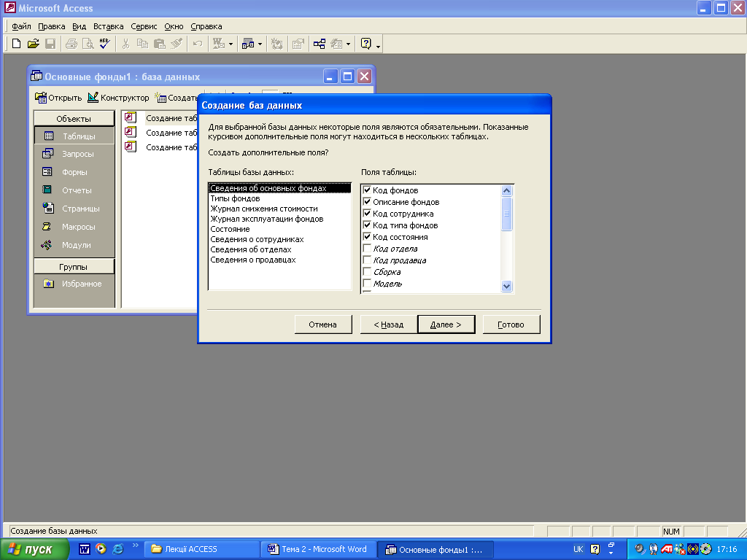Screen dimensions: 747x560
Task: Open the Справка menu
Action: coord(206,26)
